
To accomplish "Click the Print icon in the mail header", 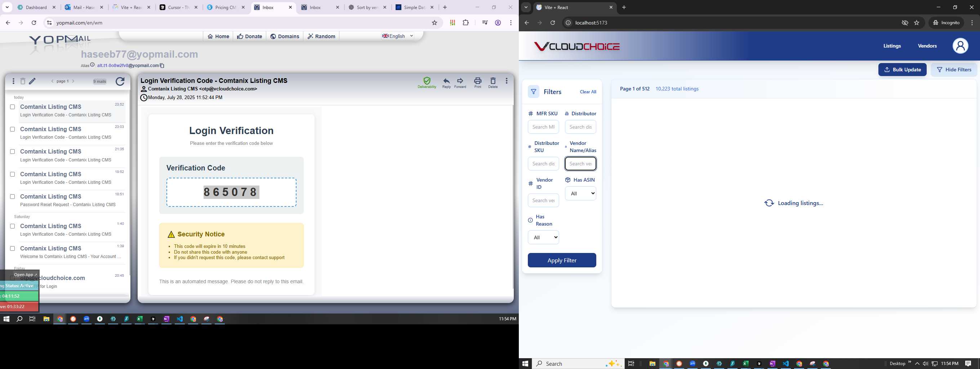I will tap(477, 81).
